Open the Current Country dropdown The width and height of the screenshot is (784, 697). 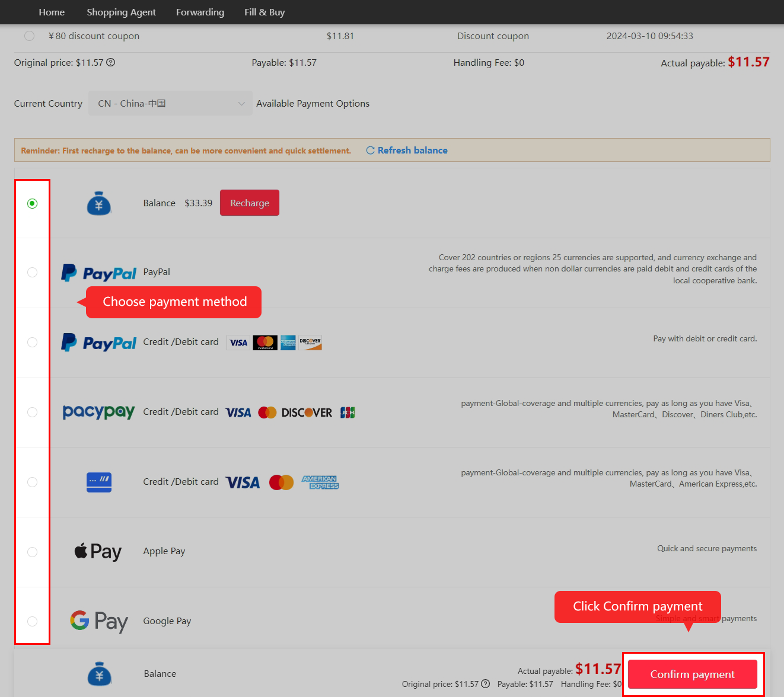[x=170, y=103]
